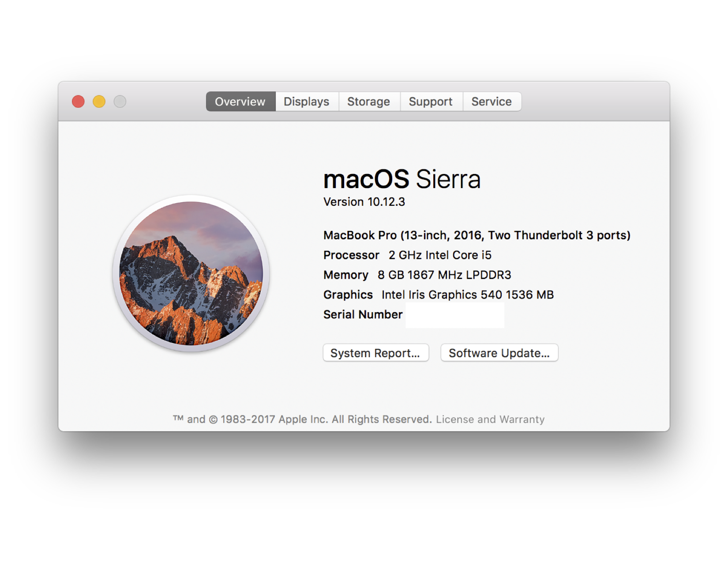Viewport: 728px width, 563px height.
Task: Click the Graphics label
Action: 348,295
